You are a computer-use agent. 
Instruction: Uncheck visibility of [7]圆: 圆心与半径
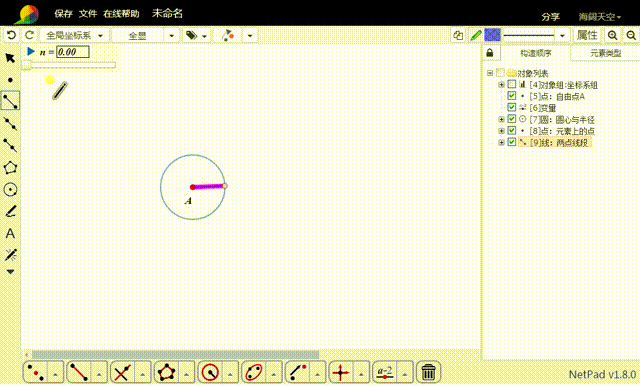(x=512, y=119)
